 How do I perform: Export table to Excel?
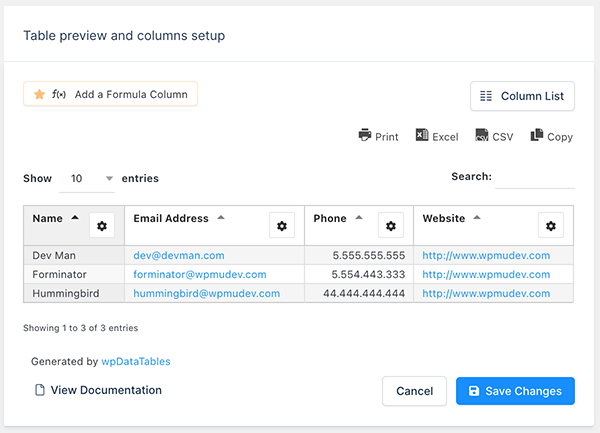(x=437, y=136)
